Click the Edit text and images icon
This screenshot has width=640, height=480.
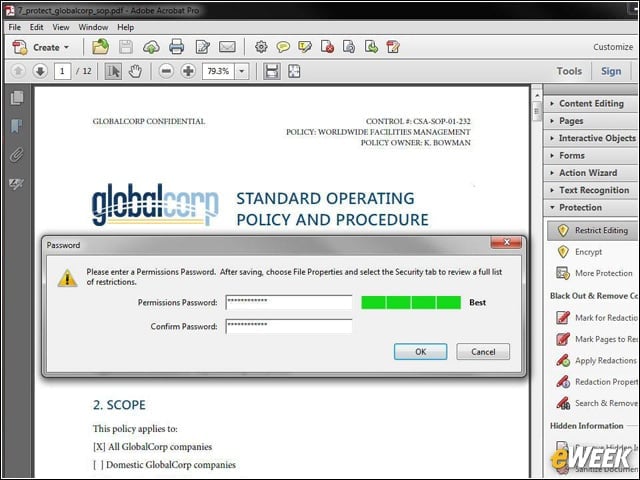click(202, 47)
